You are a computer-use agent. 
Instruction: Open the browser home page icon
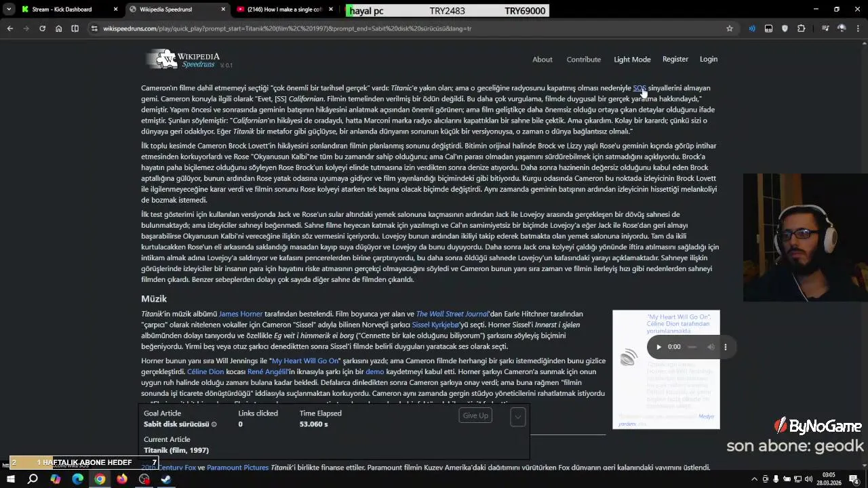coord(58,28)
